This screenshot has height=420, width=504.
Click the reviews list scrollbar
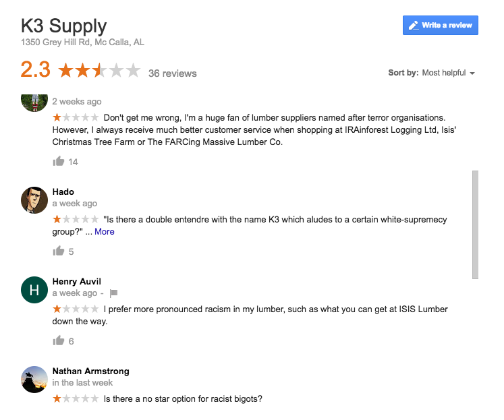point(475,224)
